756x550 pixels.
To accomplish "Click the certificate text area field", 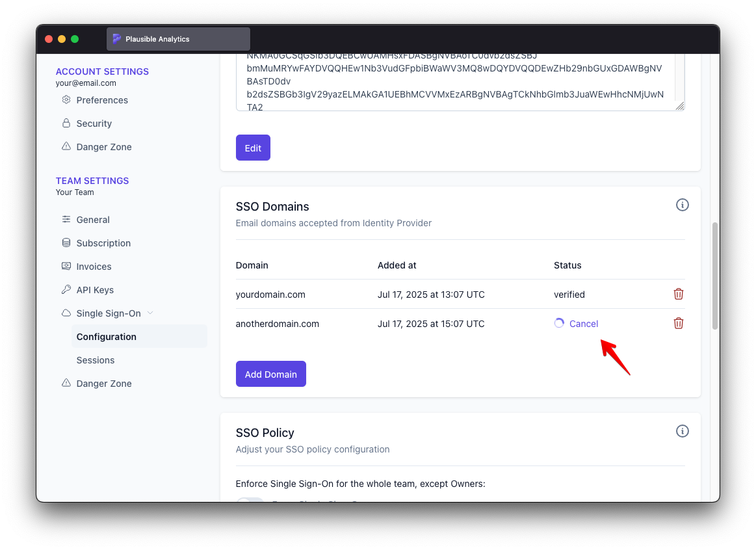I will click(460, 81).
